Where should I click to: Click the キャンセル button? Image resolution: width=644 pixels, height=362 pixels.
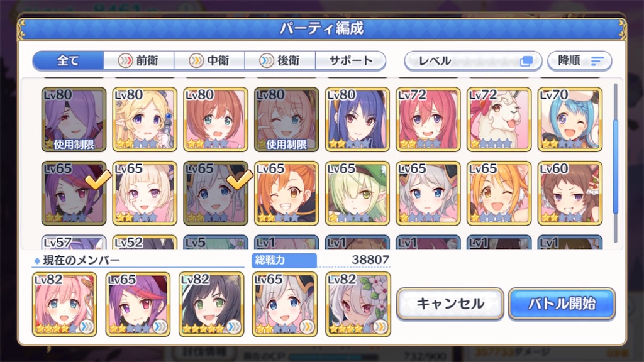(450, 304)
